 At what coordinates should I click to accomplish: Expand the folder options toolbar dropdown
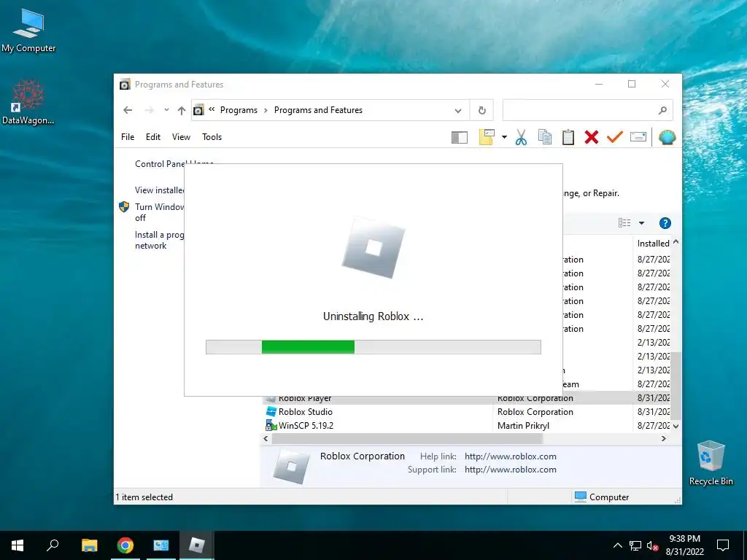tap(504, 137)
